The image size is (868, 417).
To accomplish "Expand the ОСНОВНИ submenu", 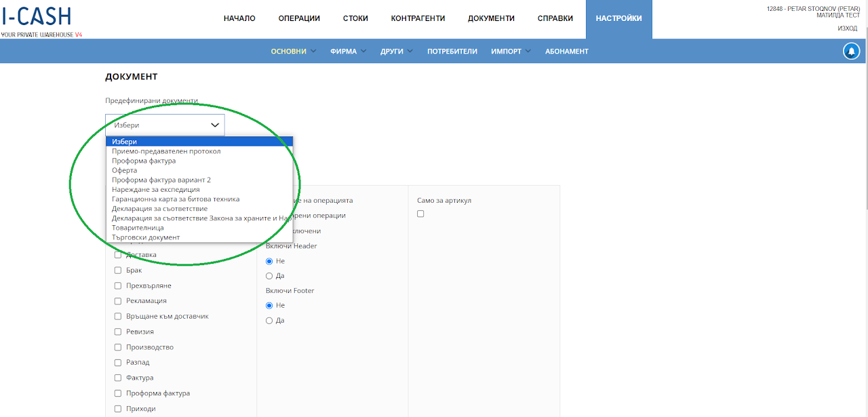I will coord(294,52).
